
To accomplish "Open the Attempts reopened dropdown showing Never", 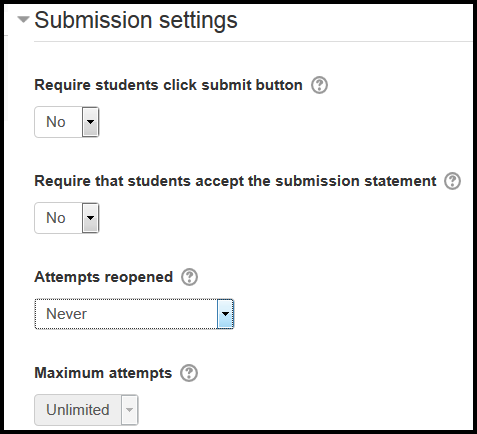I will coord(134,314).
